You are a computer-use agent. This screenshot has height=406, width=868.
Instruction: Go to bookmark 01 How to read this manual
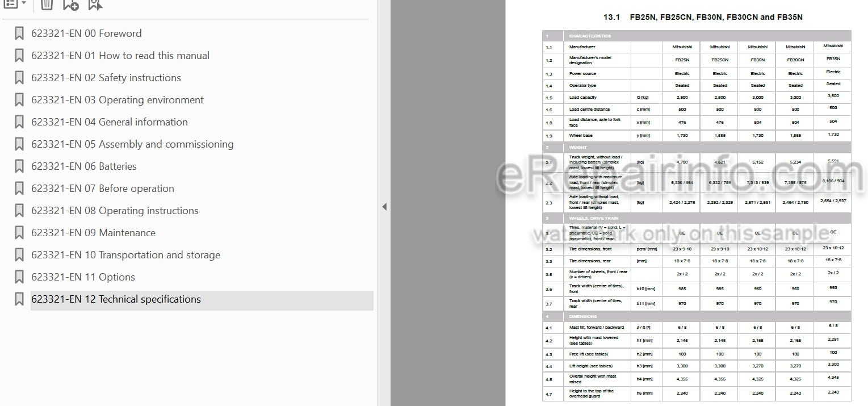(x=120, y=56)
